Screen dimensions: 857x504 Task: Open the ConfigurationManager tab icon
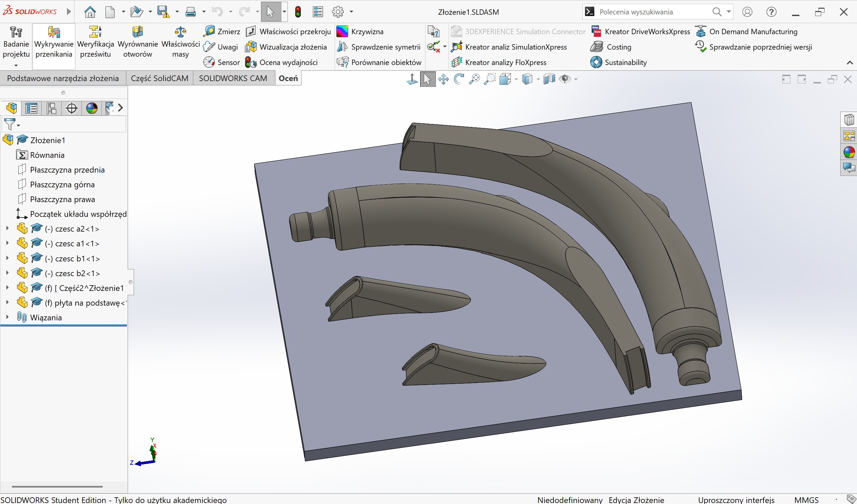coord(51,109)
